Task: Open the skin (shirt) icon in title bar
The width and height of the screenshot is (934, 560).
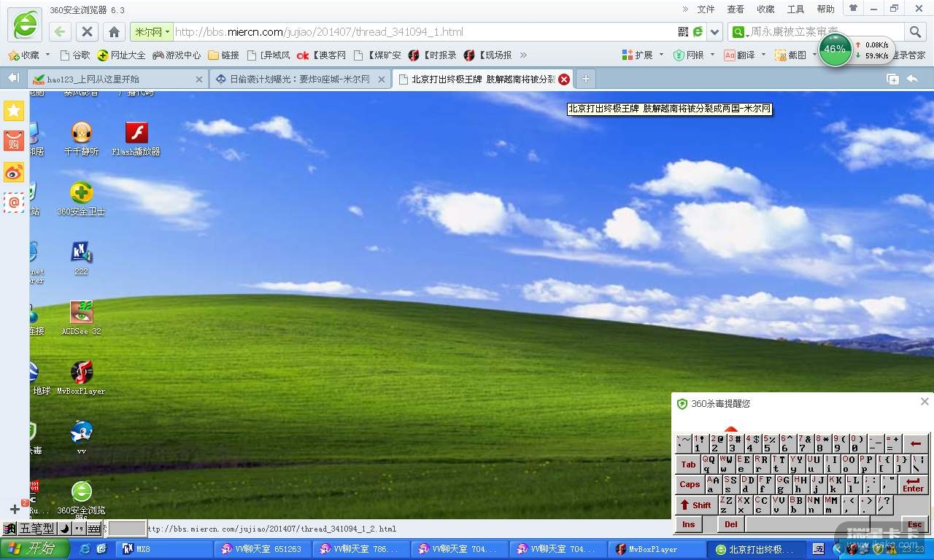Action: tap(852, 8)
